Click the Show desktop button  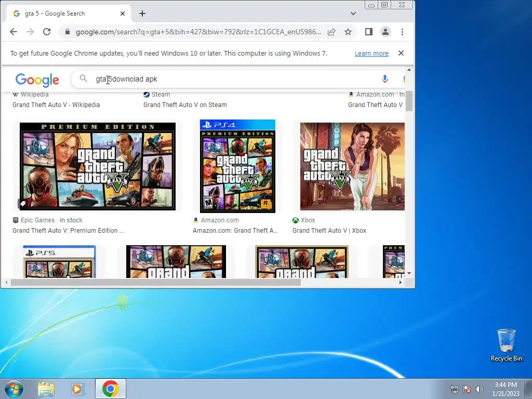click(528, 389)
